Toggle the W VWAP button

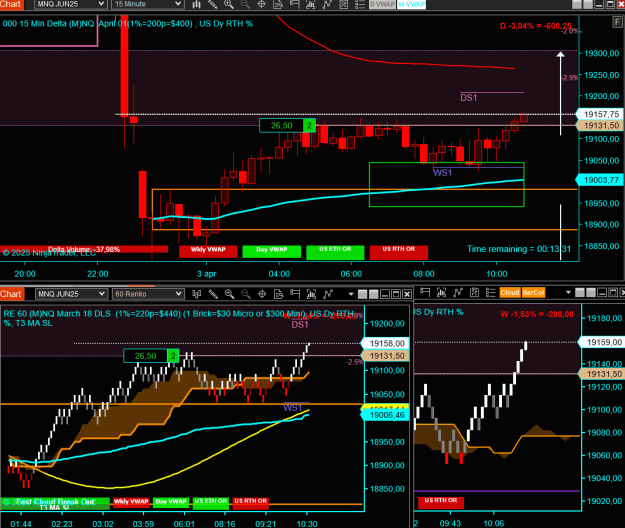pyautogui.click(x=411, y=4)
